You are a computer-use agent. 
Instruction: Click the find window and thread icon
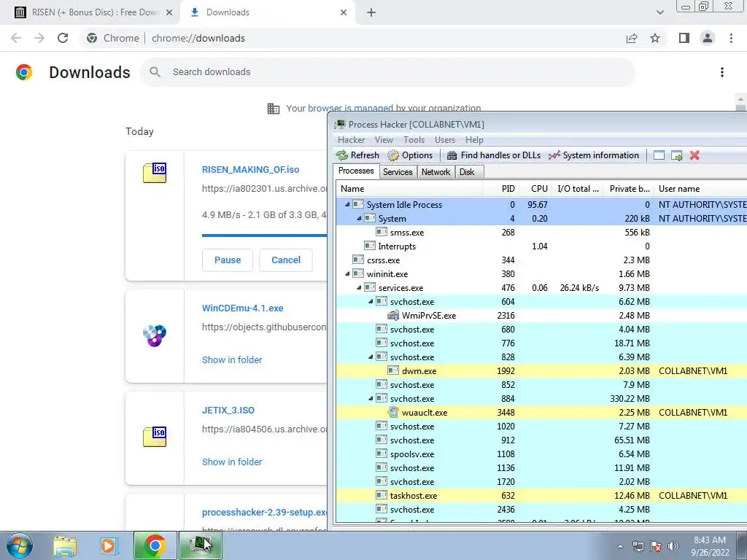[x=676, y=155]
